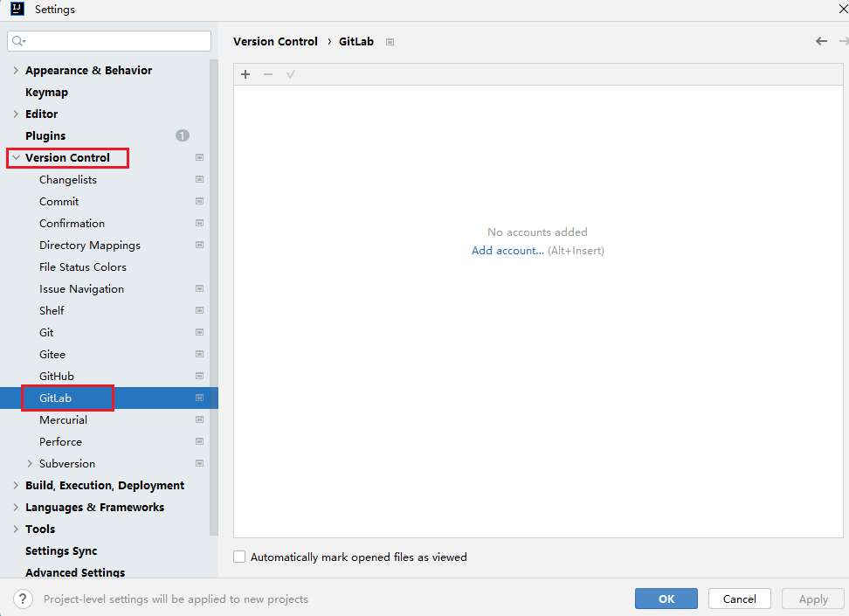849x616 pixels.
Task: Select Issue Navigation item
Action: tap(82, 288)
